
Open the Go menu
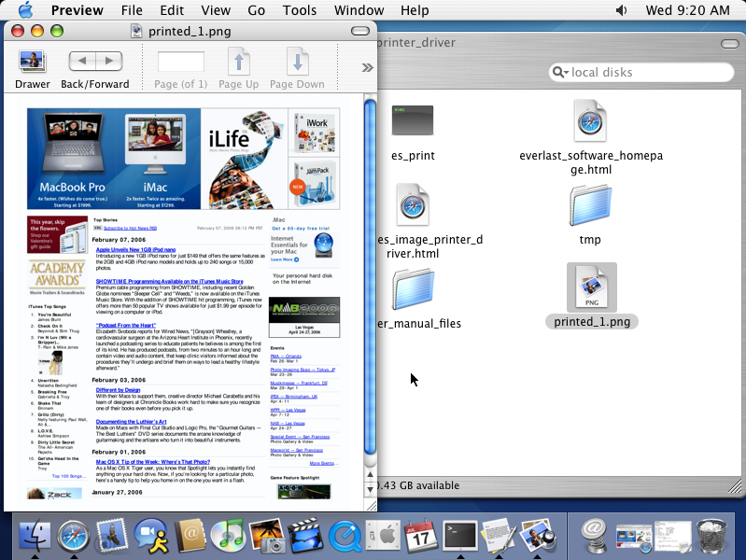tap(257, 10)
